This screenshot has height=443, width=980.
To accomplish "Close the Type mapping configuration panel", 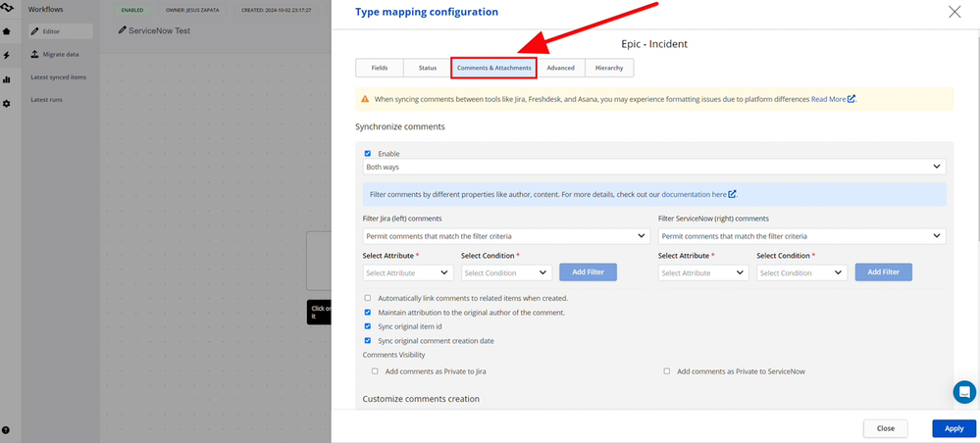I will pyautogui.click(x=954, y=11).
